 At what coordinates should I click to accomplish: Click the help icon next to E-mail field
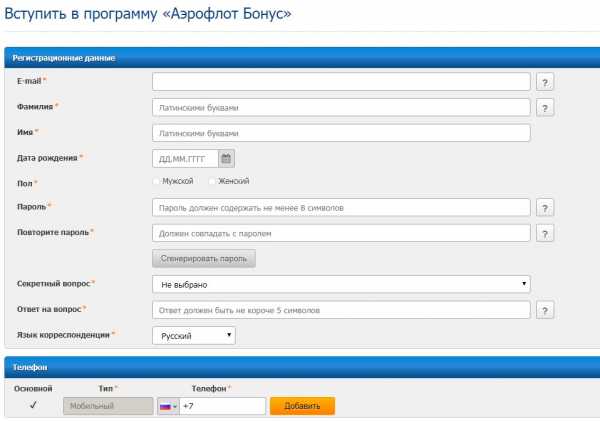tap(545, 82)
